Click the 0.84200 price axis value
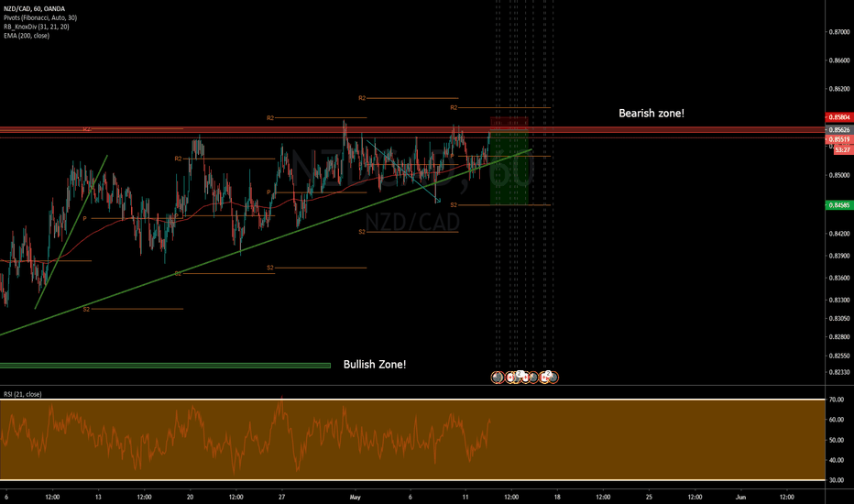 (x=839, y=234)
